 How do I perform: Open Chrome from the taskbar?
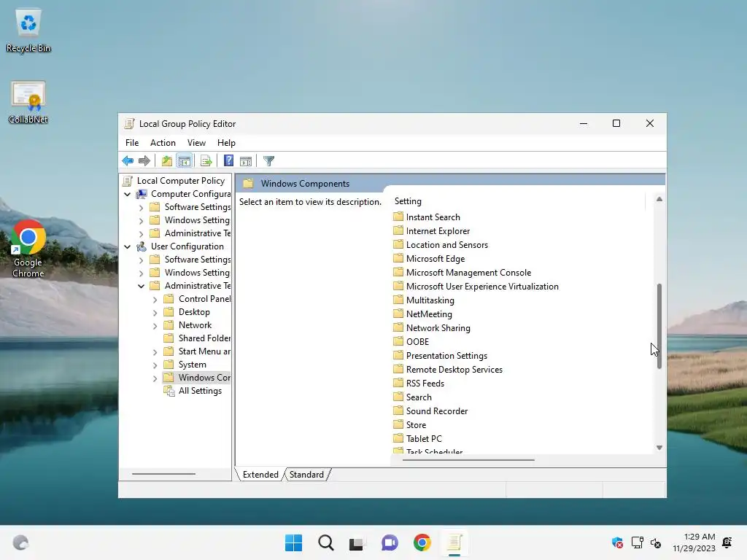click(x=422, y=542)
